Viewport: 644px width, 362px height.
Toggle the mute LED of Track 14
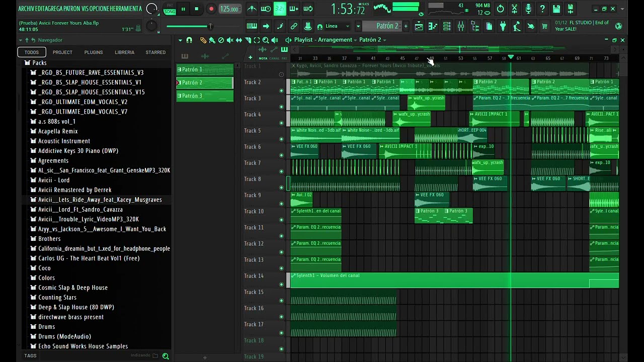coord(281,284)
